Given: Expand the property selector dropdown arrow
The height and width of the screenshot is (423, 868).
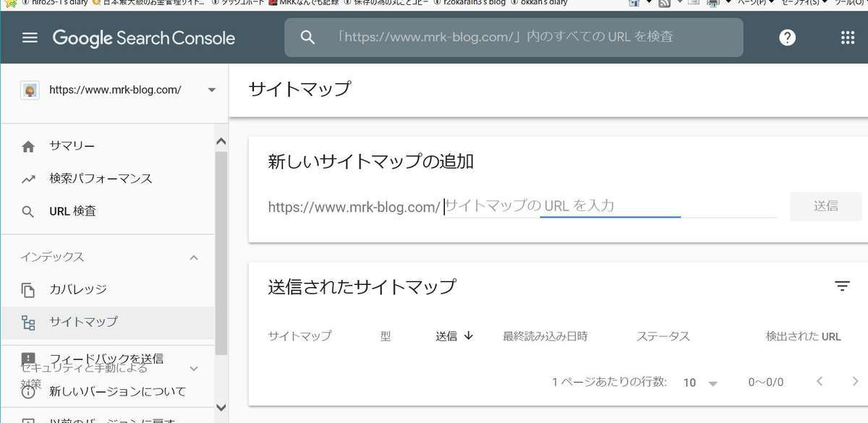Looking at the screenshot, I should tap(211, 90).
